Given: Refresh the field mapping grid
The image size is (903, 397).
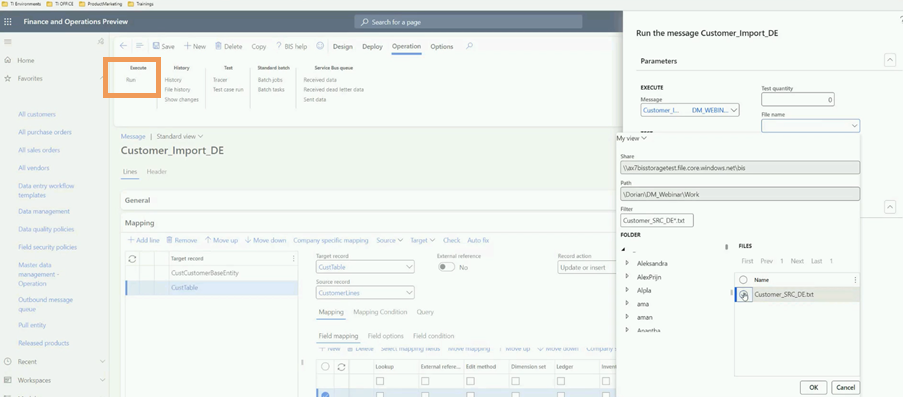Looking at the screenshot, I should pos(341,366).
